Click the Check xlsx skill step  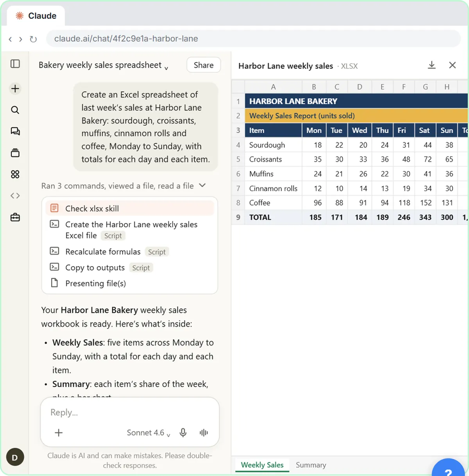click(130, 208)
